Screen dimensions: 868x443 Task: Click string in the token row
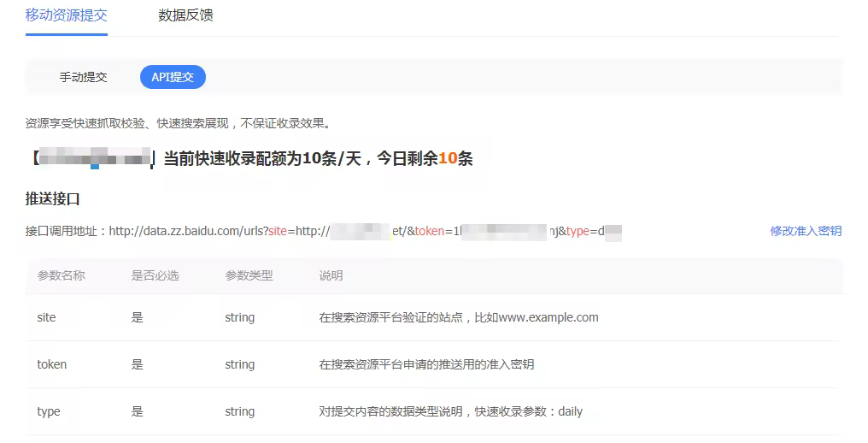coord(240,365)
